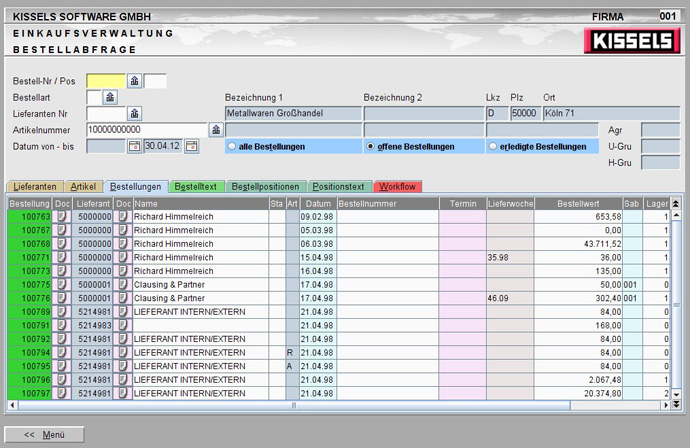Open calendar icon for Datum von field
This screenshot has height=448, width=690.
coord(134,146)
